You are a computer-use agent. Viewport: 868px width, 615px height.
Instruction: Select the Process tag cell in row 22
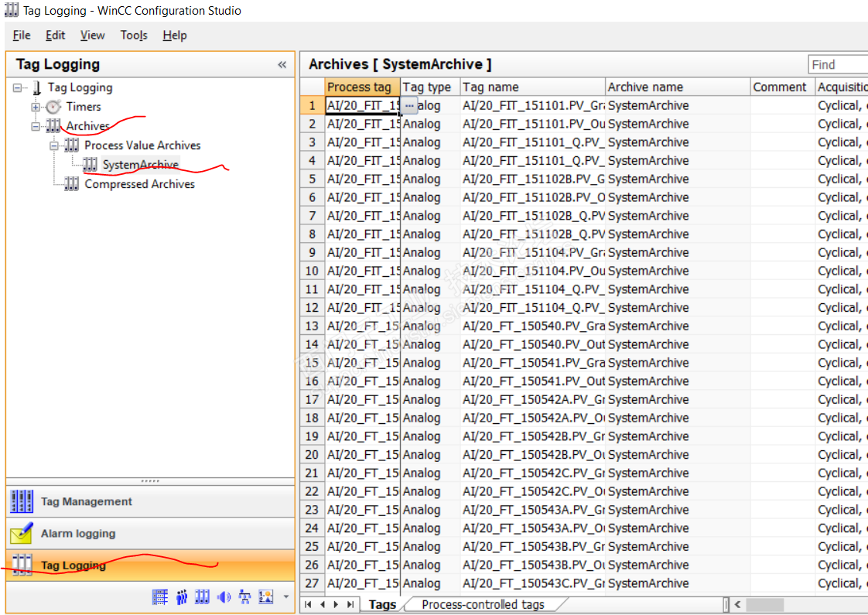[x=362, y=491]
